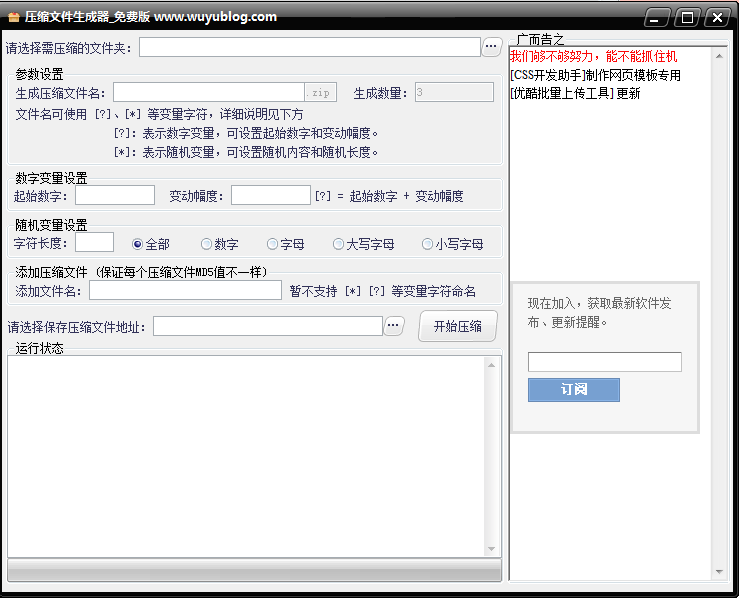Click the 开始压缩 button

458,326
